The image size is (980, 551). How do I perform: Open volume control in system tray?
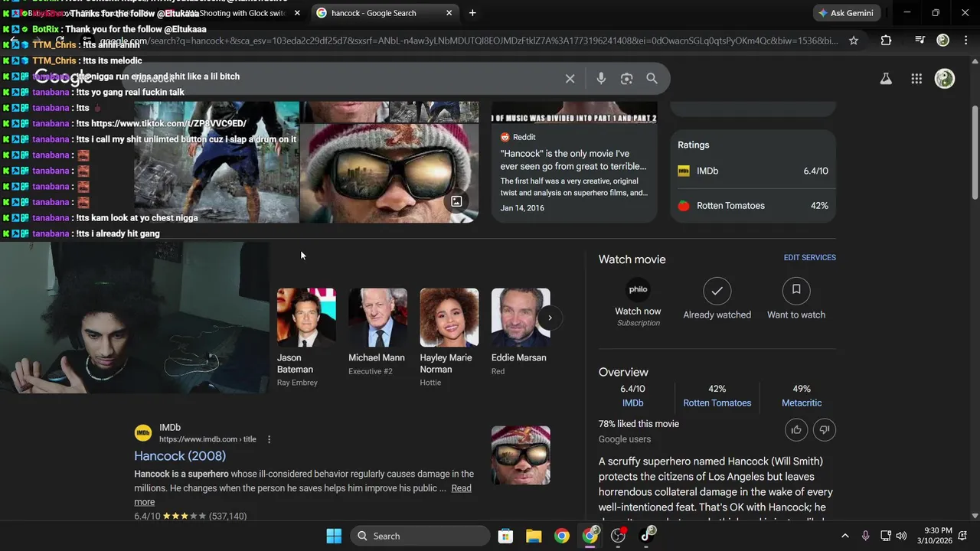click(901, 536)
